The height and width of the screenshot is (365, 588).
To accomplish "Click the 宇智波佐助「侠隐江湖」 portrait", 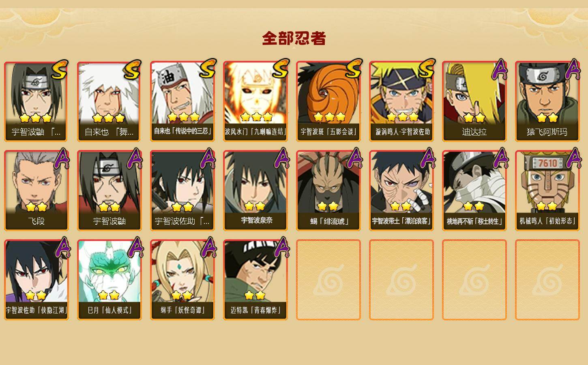I will (36, 271).
